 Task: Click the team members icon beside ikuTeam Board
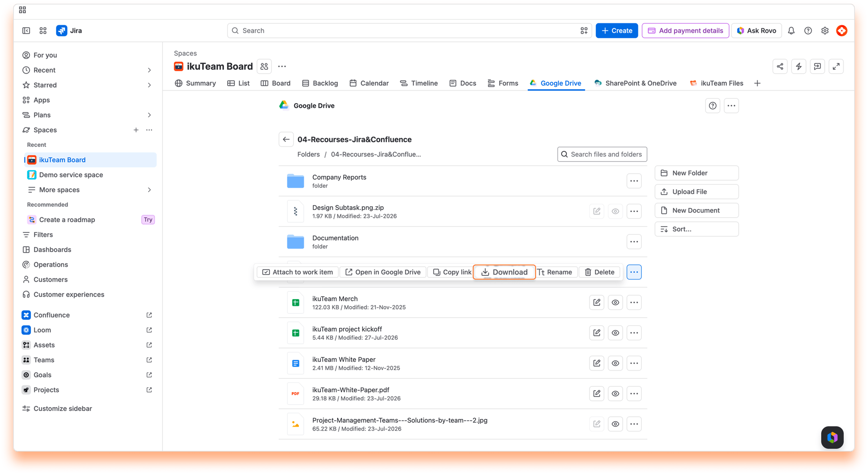264,66
